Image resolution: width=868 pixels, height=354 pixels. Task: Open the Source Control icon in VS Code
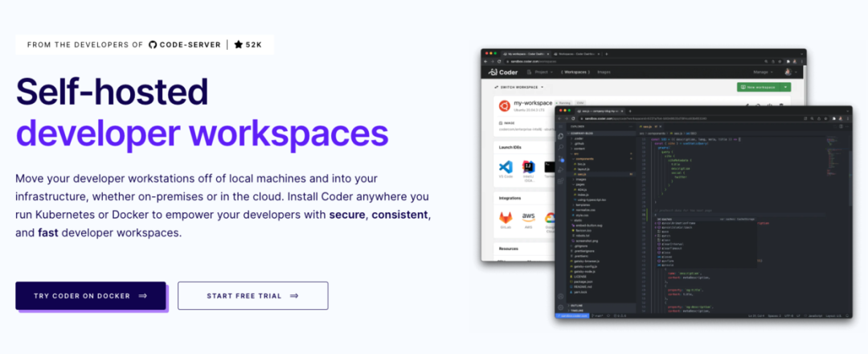coord(560,158)
